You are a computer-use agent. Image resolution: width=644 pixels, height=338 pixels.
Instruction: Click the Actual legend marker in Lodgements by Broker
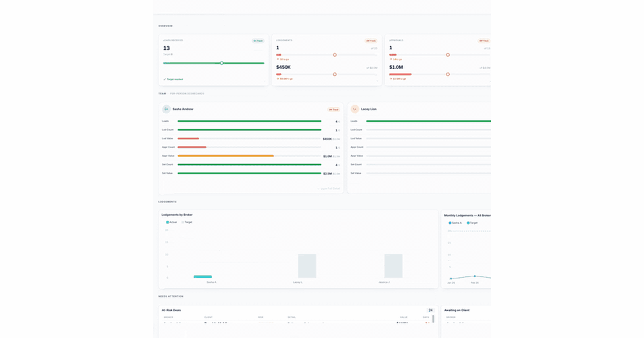coord(167,222)
